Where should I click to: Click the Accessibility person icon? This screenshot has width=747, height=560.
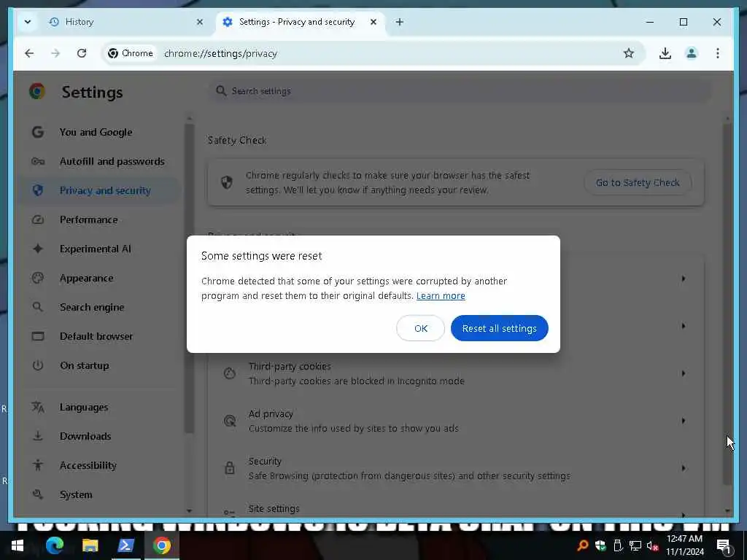click(38, 465)
